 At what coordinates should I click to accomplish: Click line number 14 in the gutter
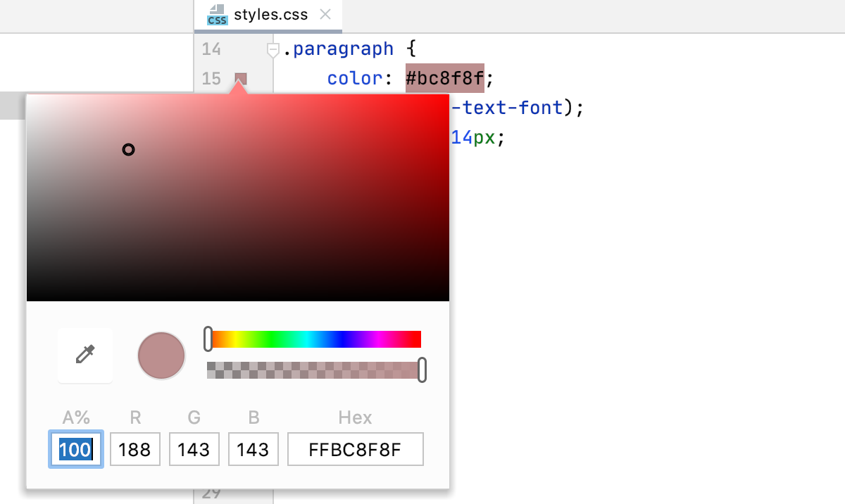click(211, 49)
